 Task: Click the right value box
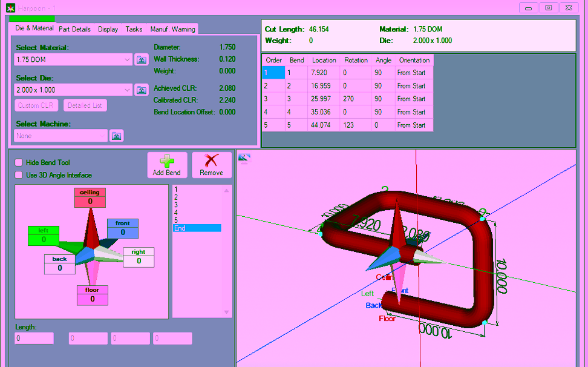pos(139,261)
